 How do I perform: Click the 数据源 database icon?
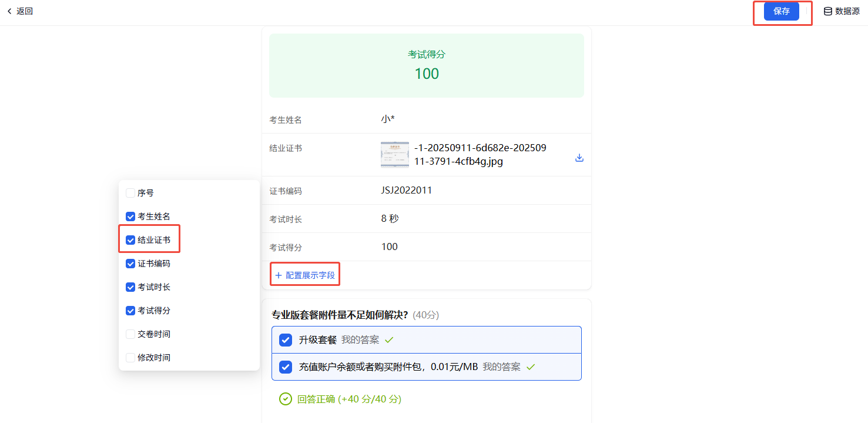(x=827, y=11)
